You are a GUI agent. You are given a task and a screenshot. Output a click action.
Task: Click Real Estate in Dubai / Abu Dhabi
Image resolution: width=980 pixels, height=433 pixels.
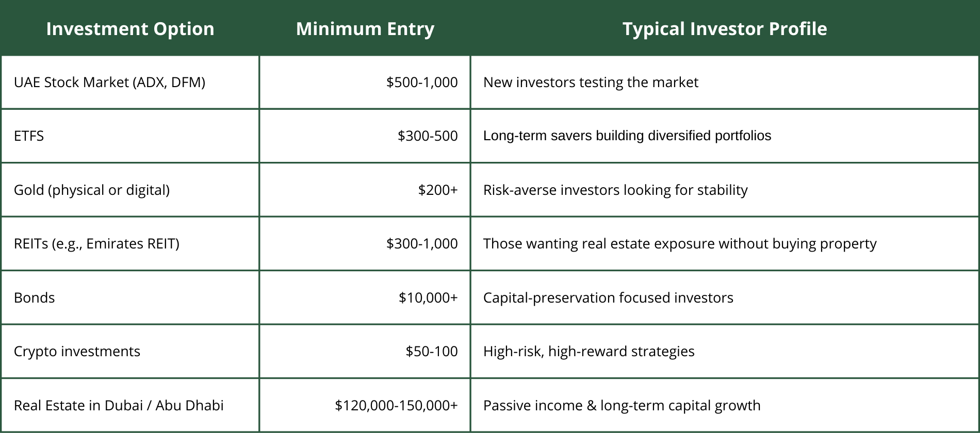[x=119, y=406]
